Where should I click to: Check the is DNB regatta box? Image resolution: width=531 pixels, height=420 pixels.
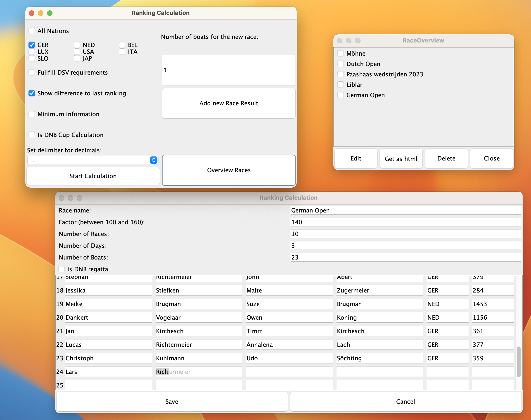(62, 269)
